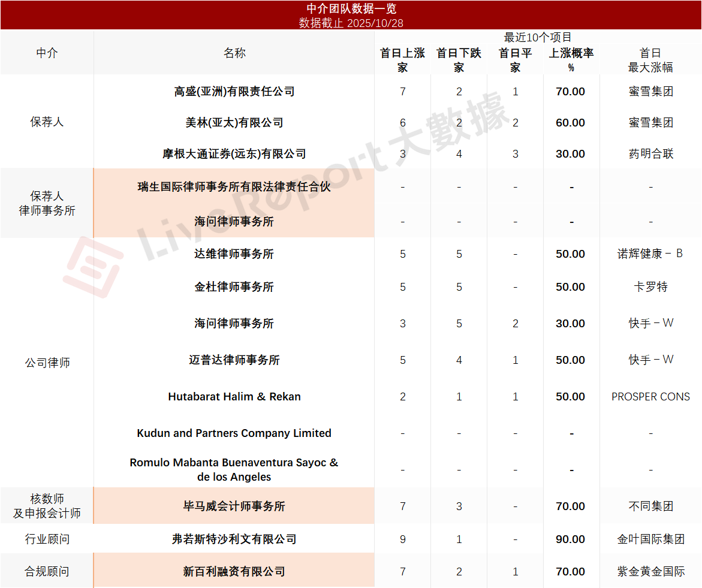Select 70.00 probability in the 高盛 row
Viewport: 702px width, 588px height.
point(570,91)
